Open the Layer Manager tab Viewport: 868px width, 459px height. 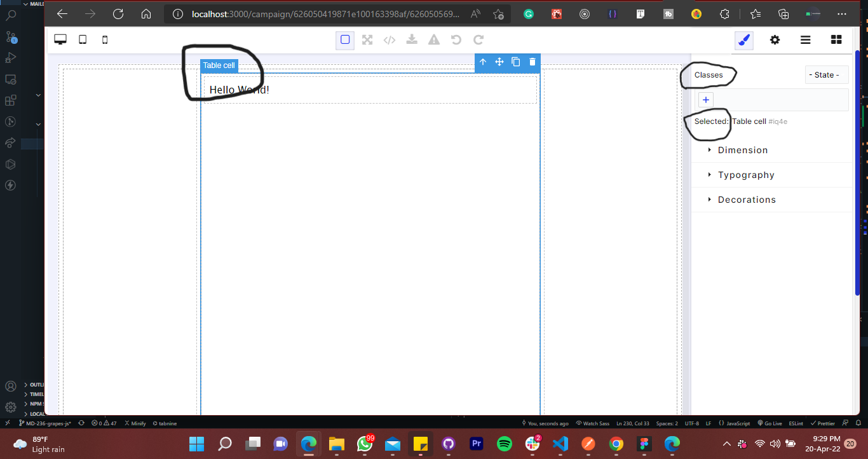pos(805,40)
